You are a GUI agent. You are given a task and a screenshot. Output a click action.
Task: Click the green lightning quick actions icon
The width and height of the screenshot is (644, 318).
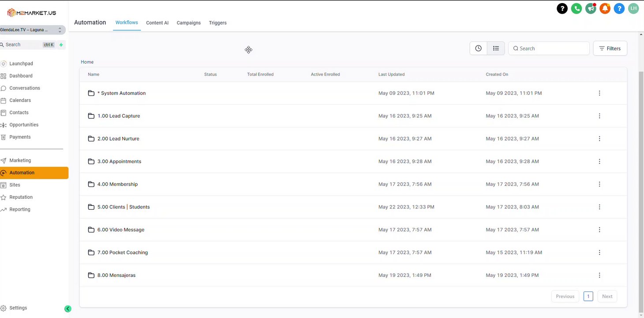(61, 45)
